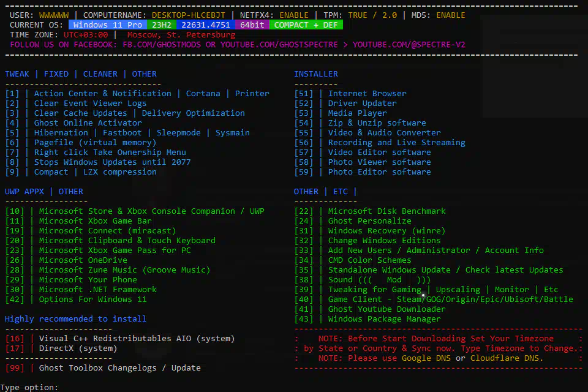Screen dimensions: 588x392
Task: Click the 'YOUTUBE.COM/GHOSTSPECTRE' link text
Action: (x=279, y=44)
